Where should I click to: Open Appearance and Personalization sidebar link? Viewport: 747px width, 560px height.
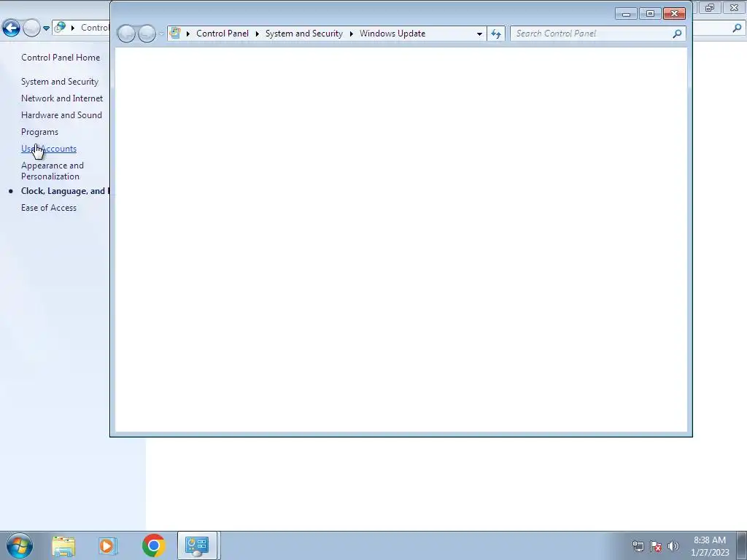pos(53,171)
